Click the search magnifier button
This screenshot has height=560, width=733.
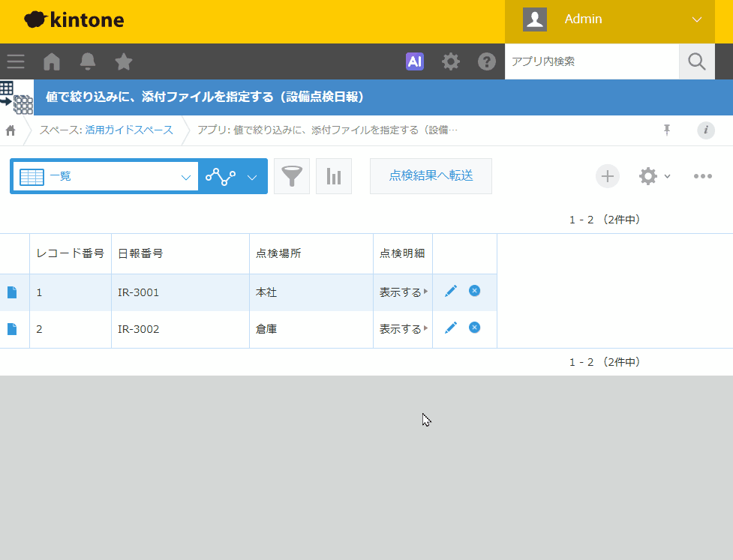click(696, 61)
